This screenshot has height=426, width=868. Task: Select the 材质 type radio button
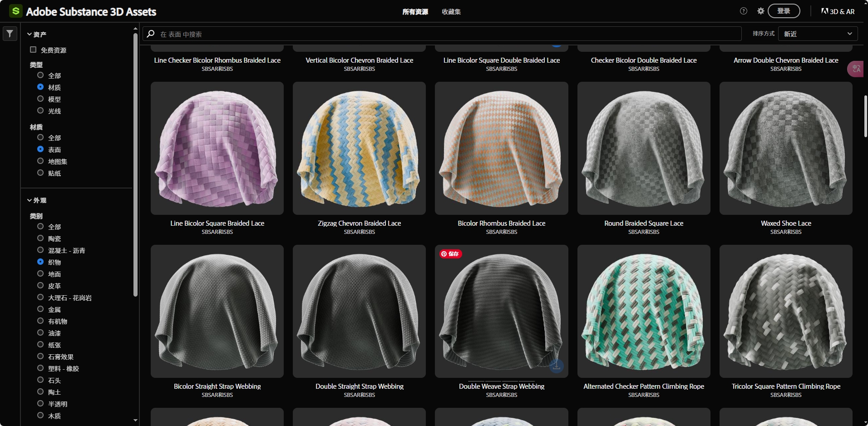tap(40, 87)
